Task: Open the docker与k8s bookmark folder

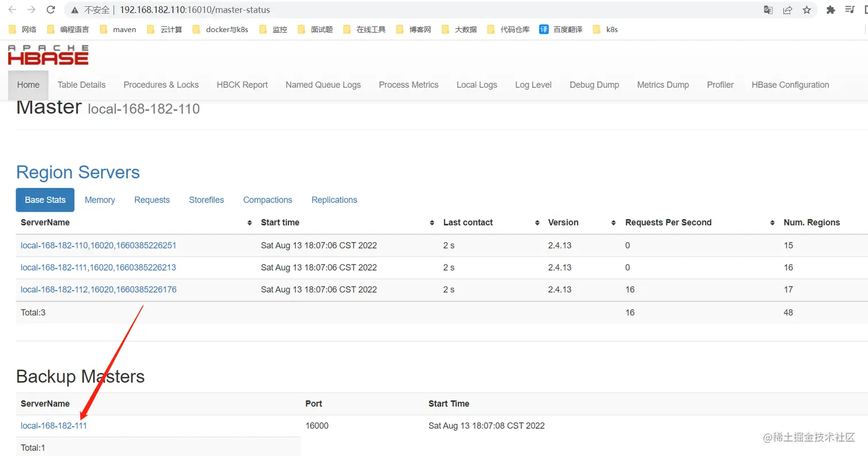Action: coord(220,29)
